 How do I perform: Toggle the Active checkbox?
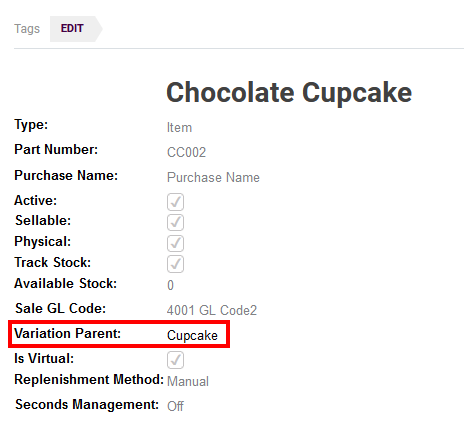pos(175,202)
